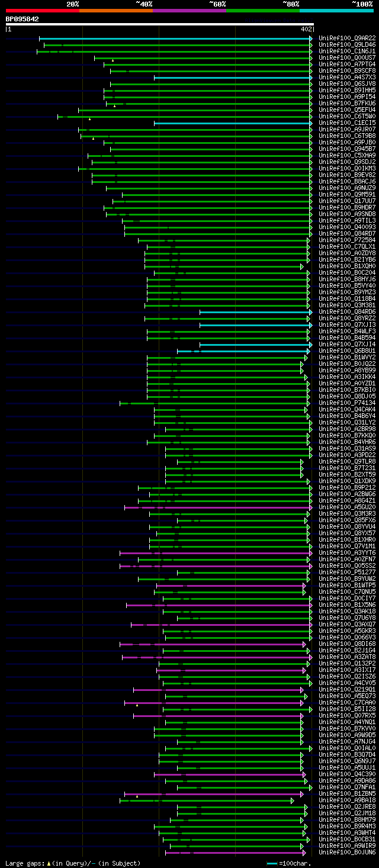Click the red 20% identity legend segment
This screenshot has width=379, height=868.
click(x=42, y=10)
